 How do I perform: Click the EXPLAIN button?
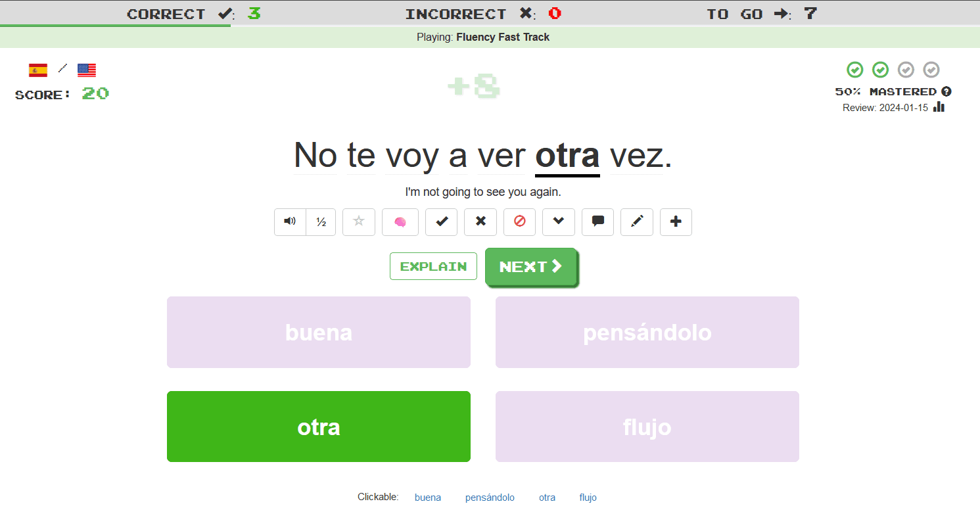click(433, 266)
